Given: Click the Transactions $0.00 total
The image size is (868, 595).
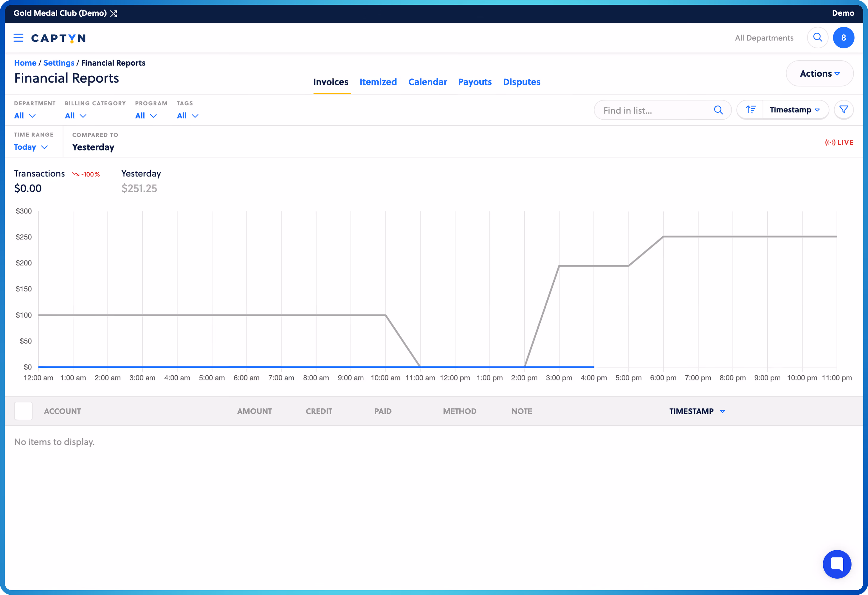Looking at the screenshot, I should click(x=28, y=188).
